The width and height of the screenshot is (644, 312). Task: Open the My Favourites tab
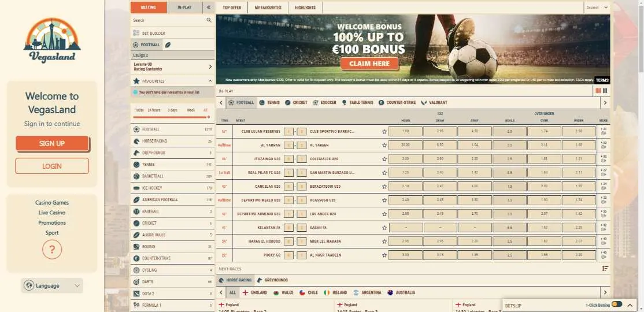point(268,8)
